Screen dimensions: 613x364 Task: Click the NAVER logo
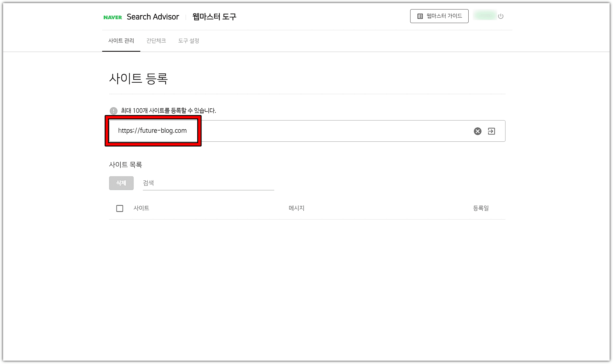[x=113, y=17]
